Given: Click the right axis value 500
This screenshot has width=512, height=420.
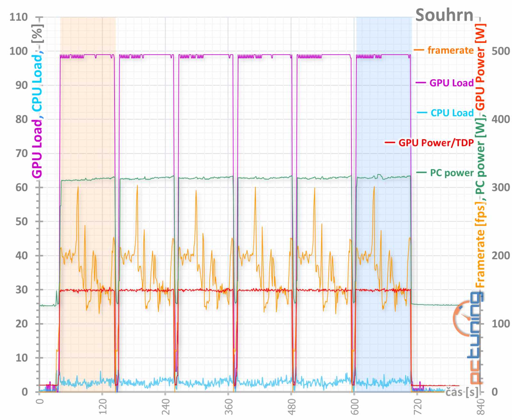Looking at the screenshot, I should tap(501, 51).
